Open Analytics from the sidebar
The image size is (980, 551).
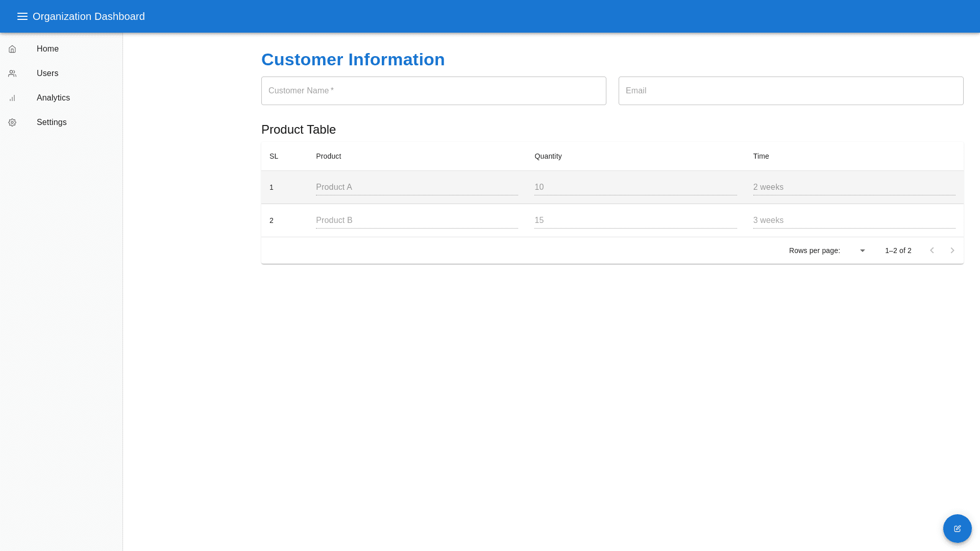[53, 98]
